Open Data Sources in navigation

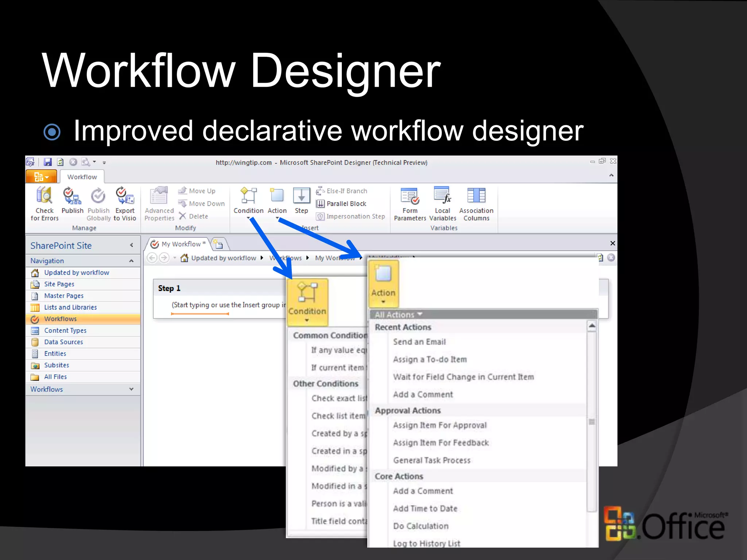coord(83,342)
